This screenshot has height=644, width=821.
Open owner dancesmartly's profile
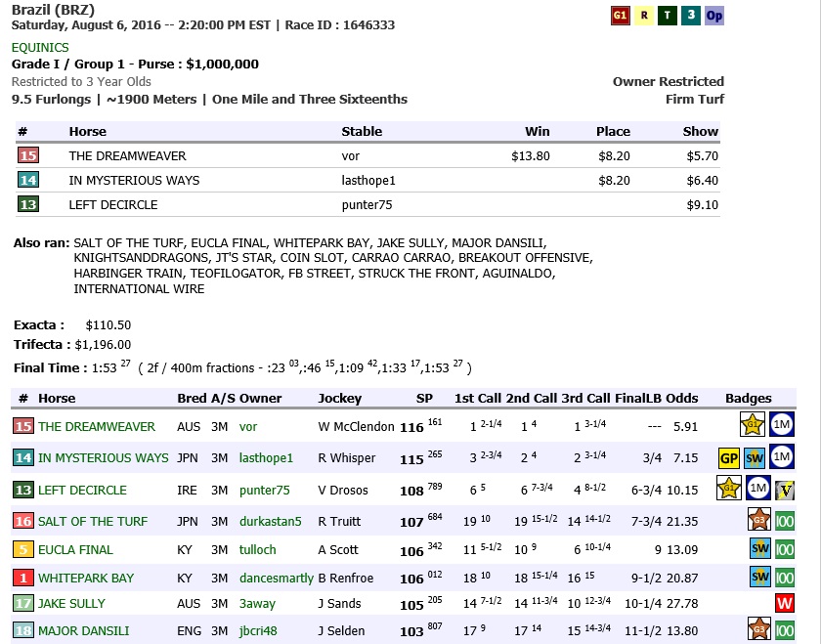point(277,578)
